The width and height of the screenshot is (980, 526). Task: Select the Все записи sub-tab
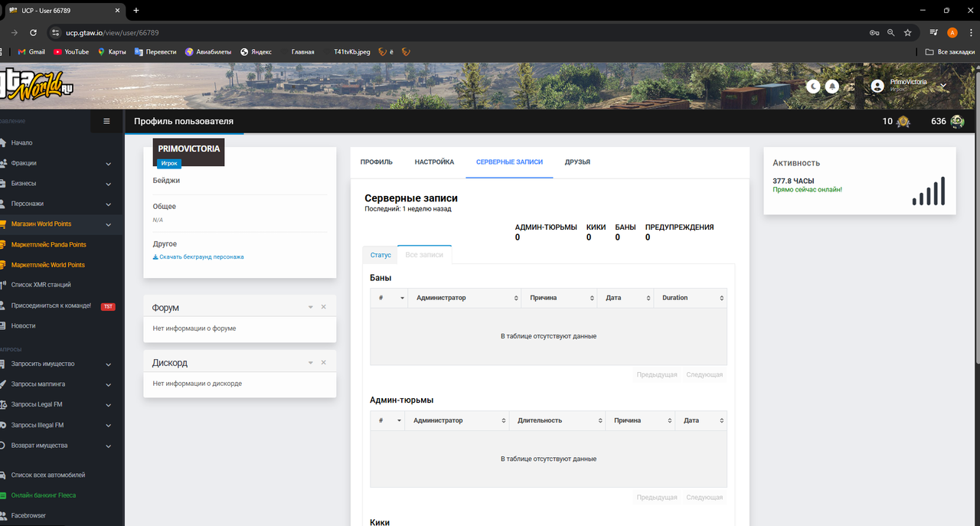click(424, 255)
